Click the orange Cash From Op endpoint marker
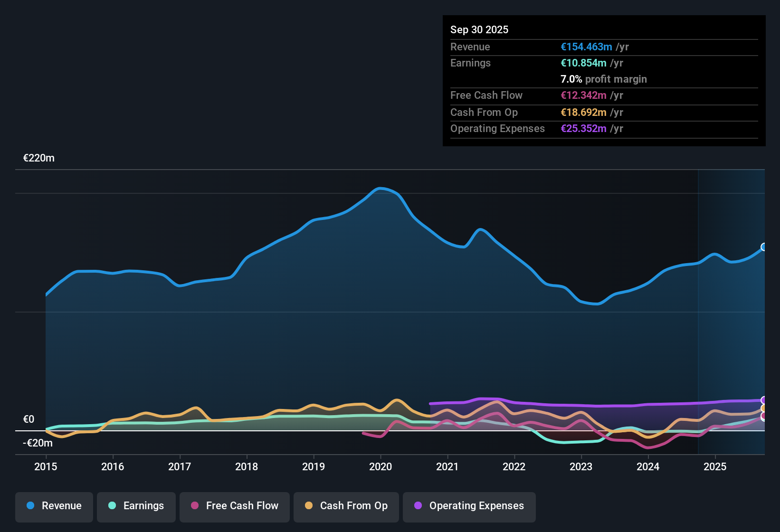 click(x=764, y=408)
